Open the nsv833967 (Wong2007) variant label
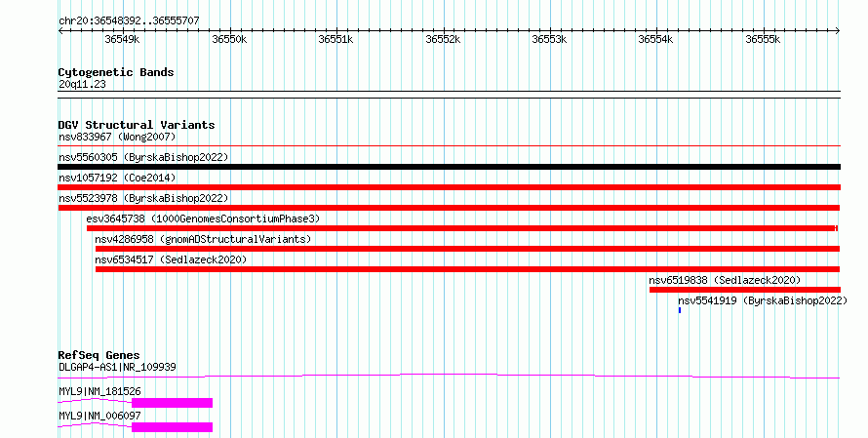The image size is (868, 438). 117,137
